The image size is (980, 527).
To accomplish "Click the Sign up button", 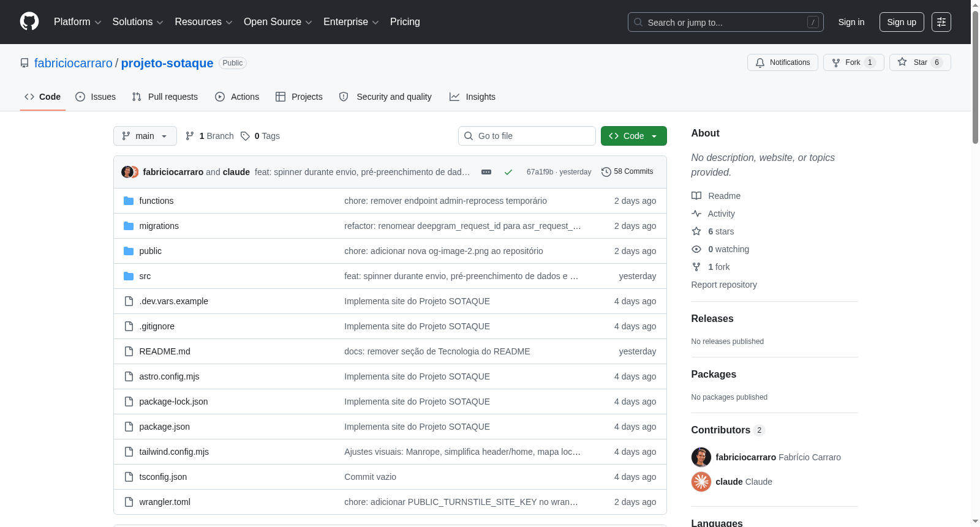I will (902, 22).
